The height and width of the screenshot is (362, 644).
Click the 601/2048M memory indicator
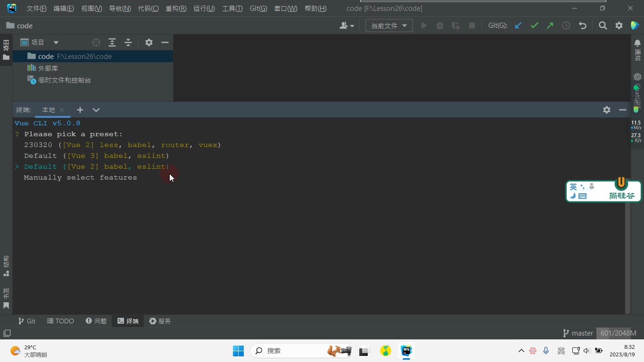618,333
